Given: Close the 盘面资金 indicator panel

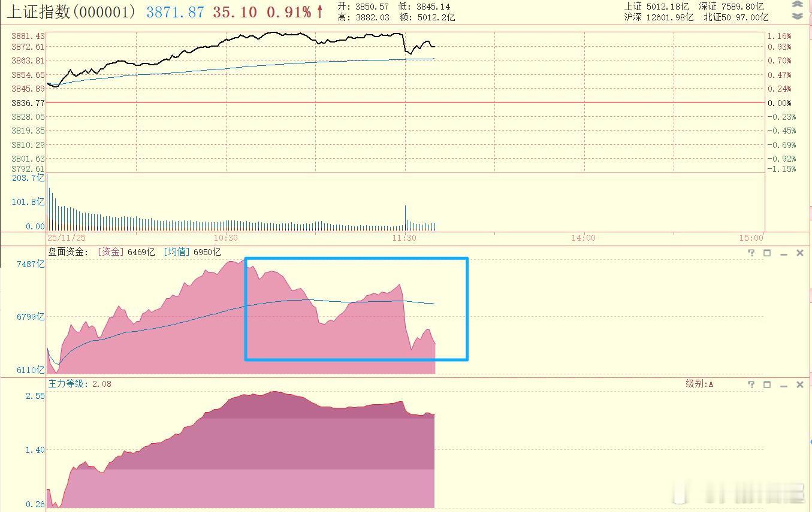Looking at the screenshot, I should pyautogui.click(x=799, y=253).
